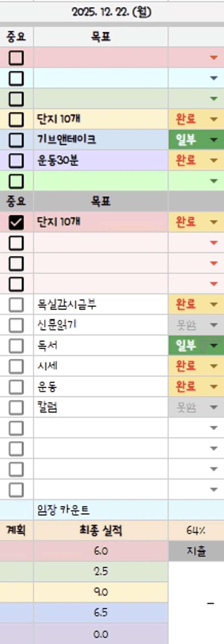Open the 칼럼 row status dropdown

point(214,407)
